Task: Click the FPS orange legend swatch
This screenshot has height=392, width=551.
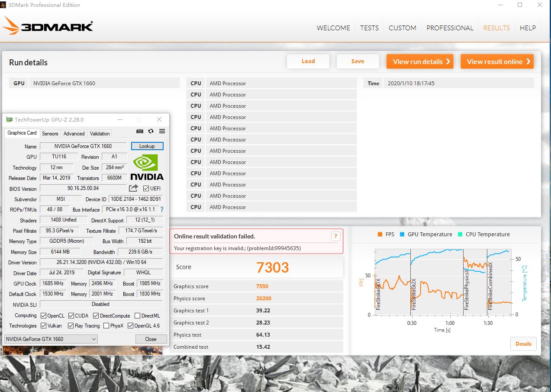Action: pos(380,235)
